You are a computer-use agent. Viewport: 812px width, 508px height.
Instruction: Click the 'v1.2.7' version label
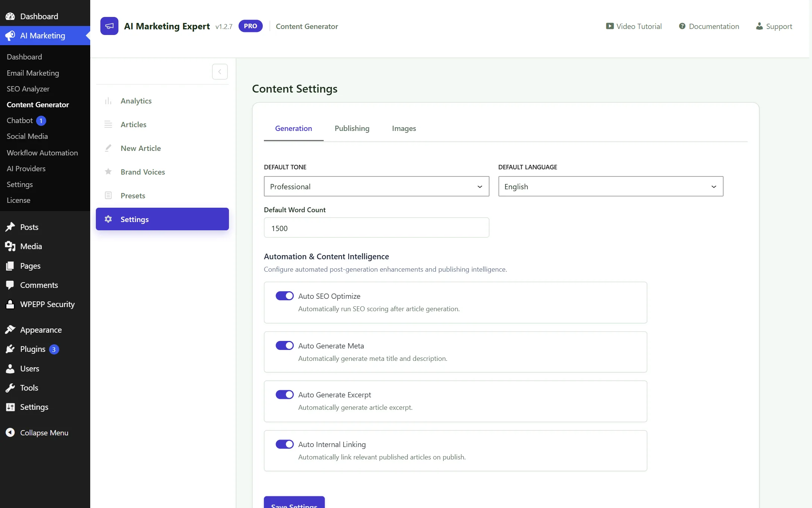point(224,27)
